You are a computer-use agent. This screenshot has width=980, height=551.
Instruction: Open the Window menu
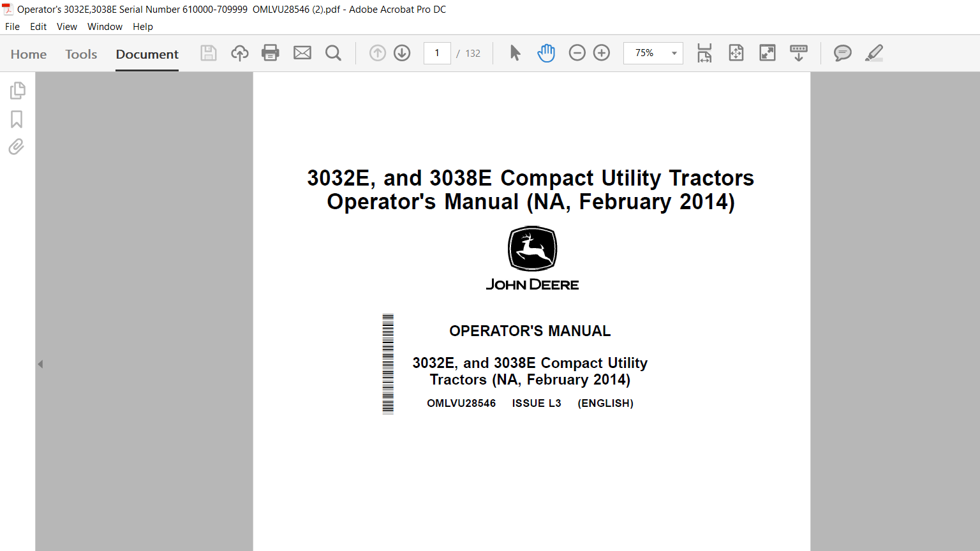click(x=105, y=27)
